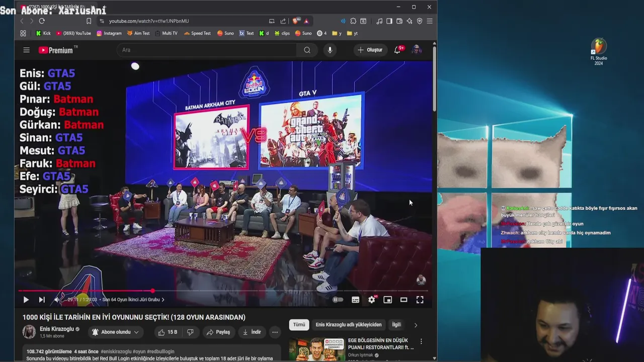The height and width of the screenshot is (362, 644).
Task: Go back with the browser back arrow
Action: (x=22, y=21)
